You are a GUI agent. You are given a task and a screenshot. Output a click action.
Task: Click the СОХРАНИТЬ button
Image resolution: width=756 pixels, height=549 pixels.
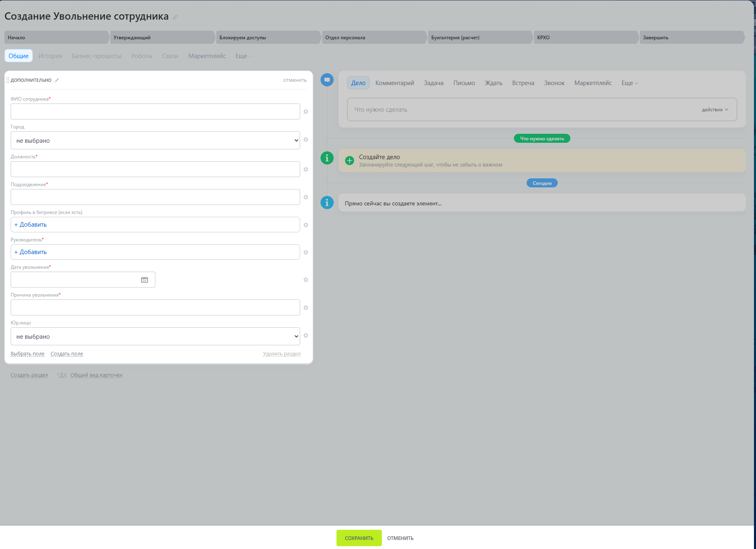coord(359,538)
